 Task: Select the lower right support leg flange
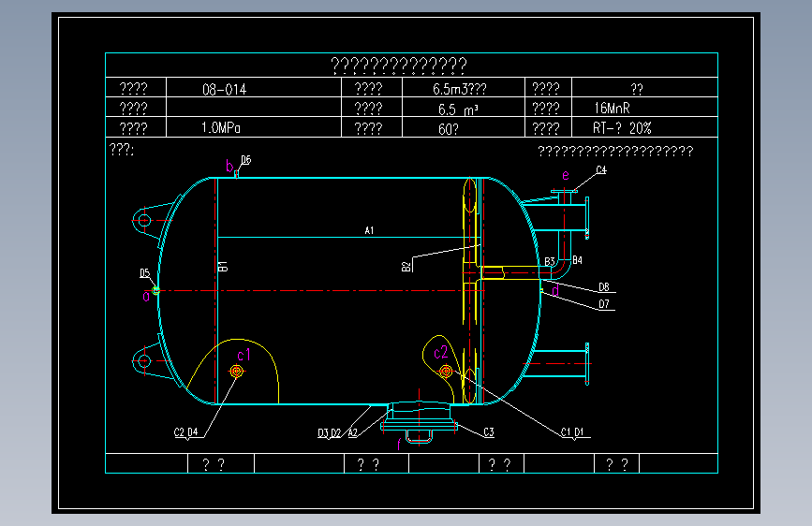586,364
